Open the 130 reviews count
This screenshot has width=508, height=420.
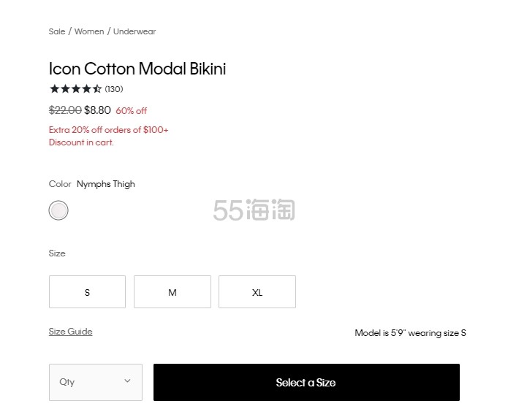114,89
